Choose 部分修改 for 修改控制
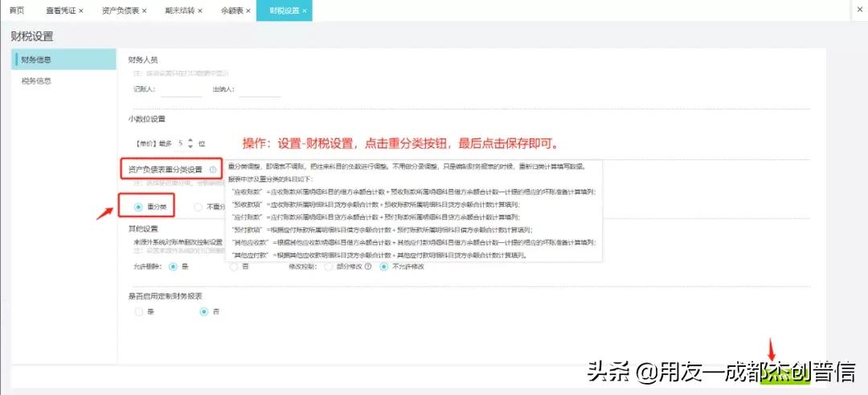Viewport: 868px width, 395px height. click(329, 266)
